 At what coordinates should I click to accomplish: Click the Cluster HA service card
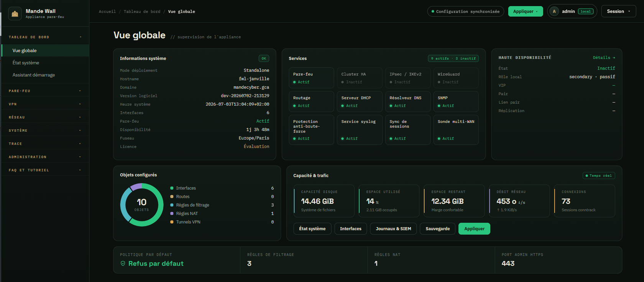tap(360, 78)
